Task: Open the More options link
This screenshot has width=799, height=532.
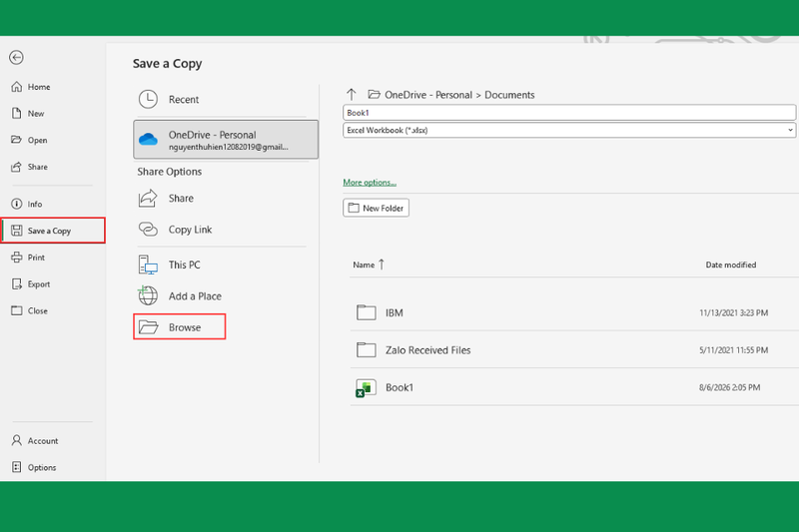Action: [x=370, y=183]
